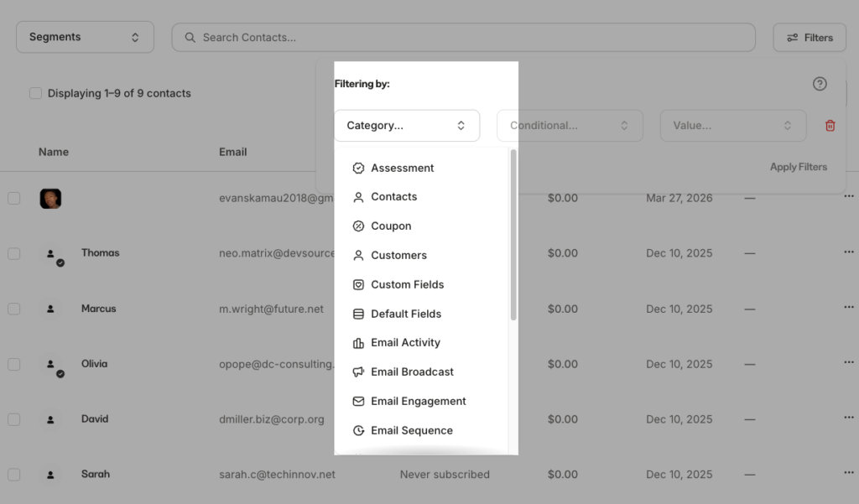Click the Filters button
The image size is (859, 504).
pyautogui.click(x=810, y=38)
